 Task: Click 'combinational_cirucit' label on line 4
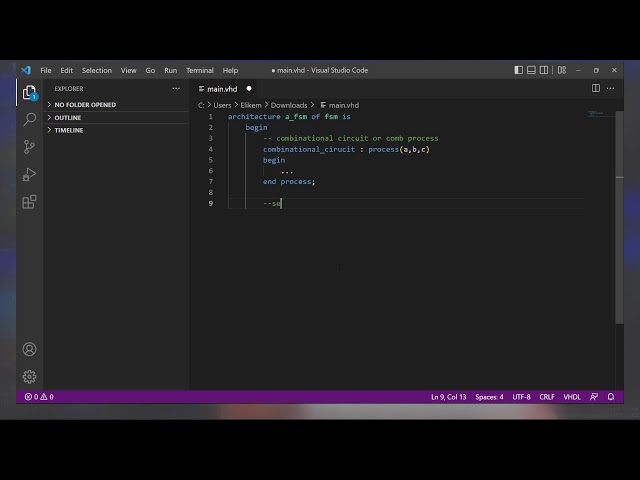click(x=309, y=149)
